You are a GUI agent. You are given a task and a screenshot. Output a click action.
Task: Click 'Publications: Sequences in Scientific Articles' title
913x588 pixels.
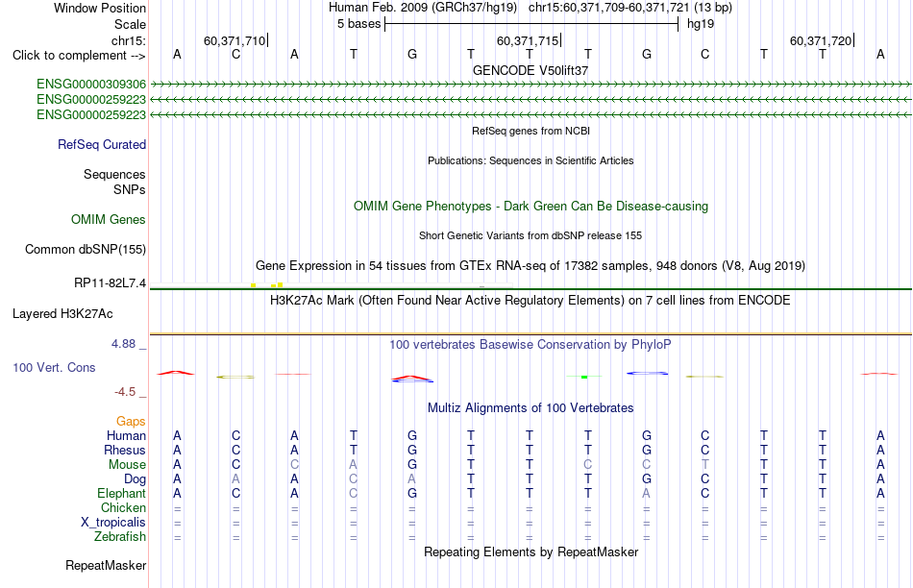[531, 160]
